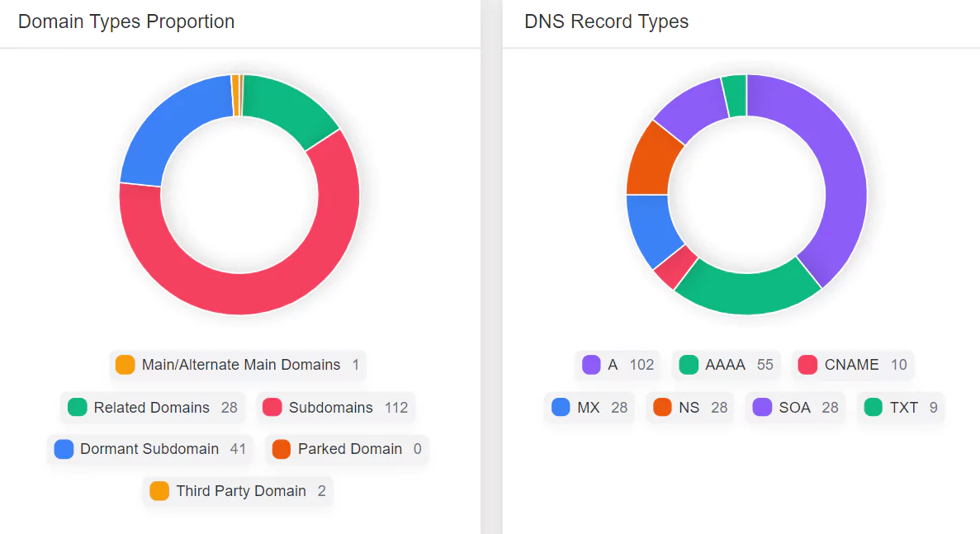This screenshot has height=534, width=980.
Task: Click the purple swatch beside the A label
Action: tap(591, 365)
